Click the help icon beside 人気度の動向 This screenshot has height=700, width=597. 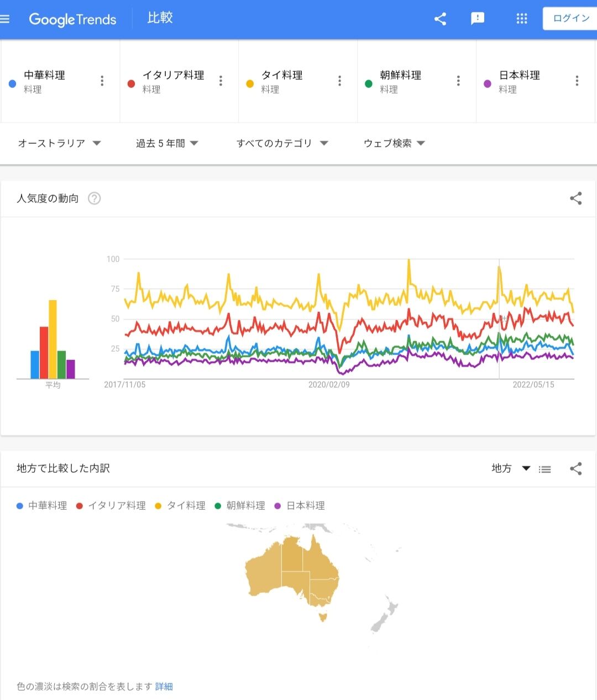(95, 198)
